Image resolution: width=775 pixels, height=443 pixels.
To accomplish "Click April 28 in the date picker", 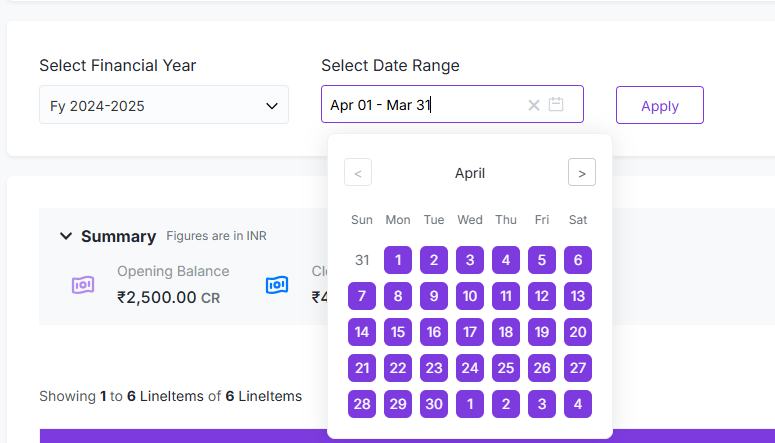I will [362, 404].
